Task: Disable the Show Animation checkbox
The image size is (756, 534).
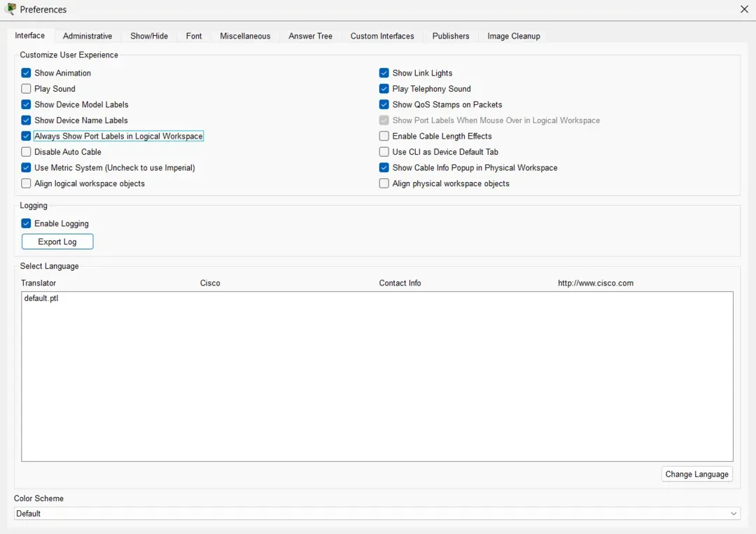Action: [26, 73]
